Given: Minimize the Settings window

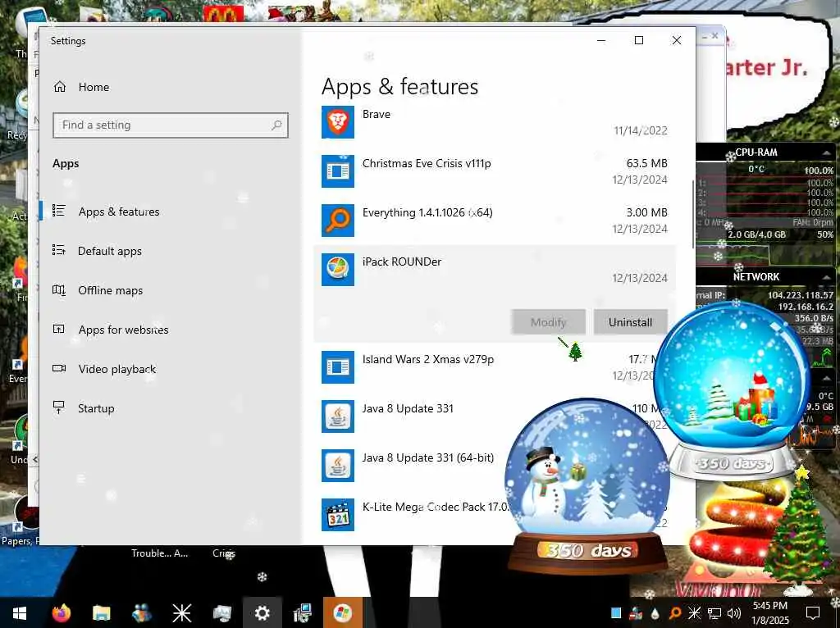Looking at the screenshot, I should point(601,40).
